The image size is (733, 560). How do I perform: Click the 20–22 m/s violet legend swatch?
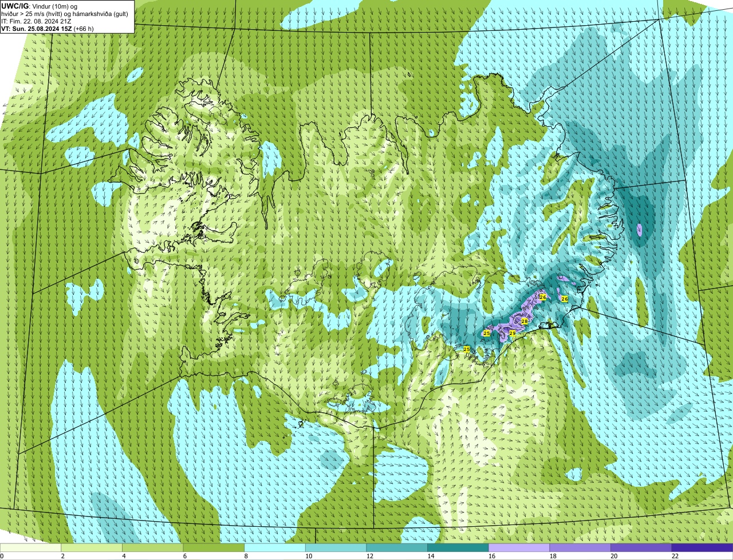click(641, 547)
